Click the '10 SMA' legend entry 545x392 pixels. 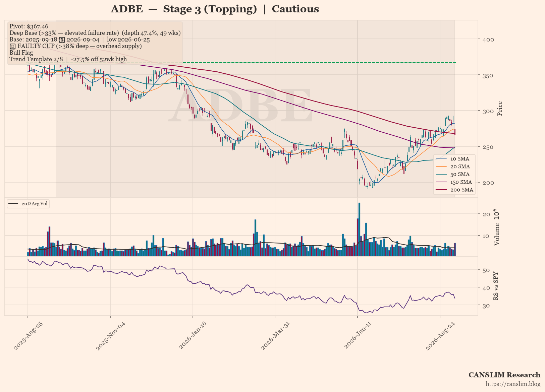pyautogui.click(x=454, y=159)
